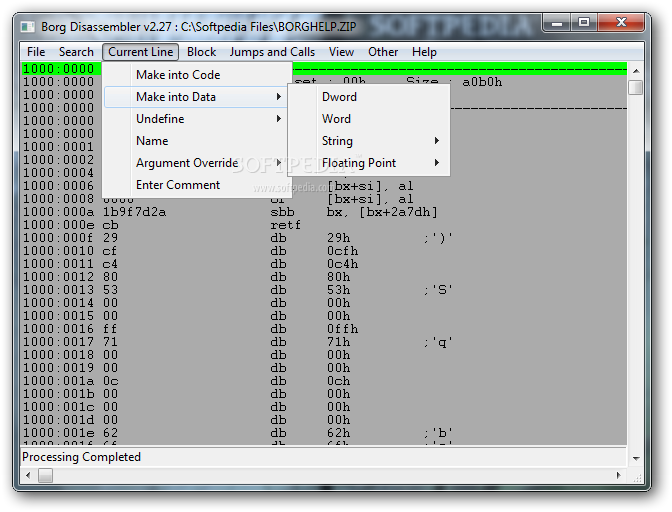672x512 pixels.
Task: Click the operand bx, [bx+2a7dh]
Action: (x=382, y=212)
